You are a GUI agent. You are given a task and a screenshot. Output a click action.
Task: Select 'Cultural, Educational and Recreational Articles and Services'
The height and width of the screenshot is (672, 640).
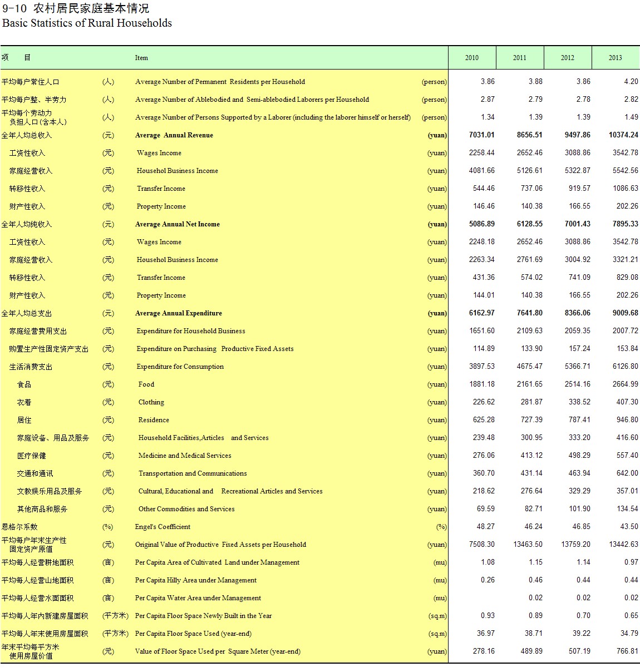click(230, 491)
